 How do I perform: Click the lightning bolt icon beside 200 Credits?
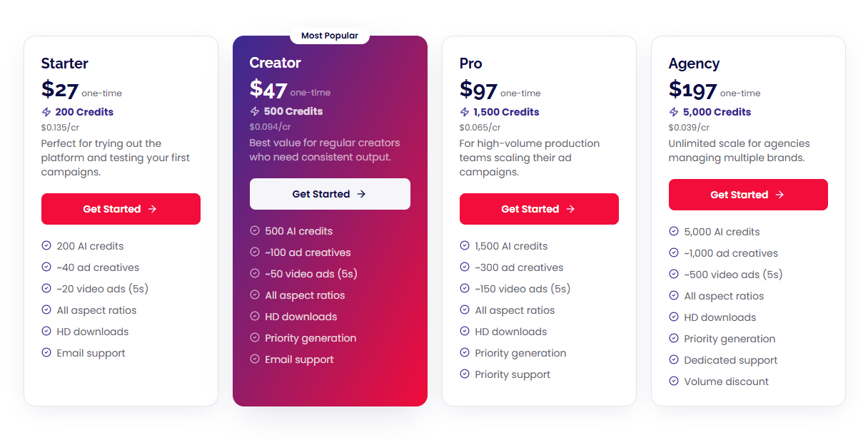pyautogui.click(x=46, y=112)
